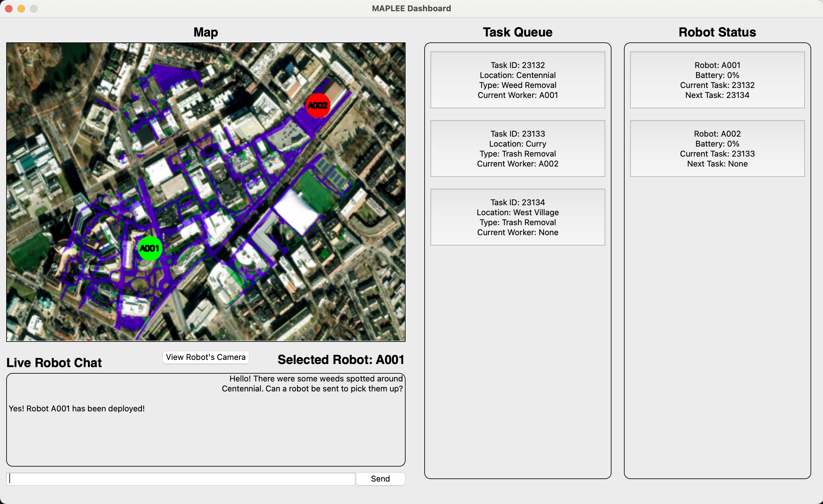
Task: Open Task ID 23133 Curry card
Action: (518, 148)
